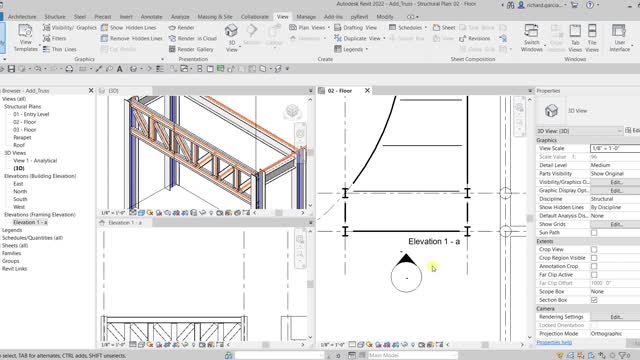Click the Filters tool

54,38
